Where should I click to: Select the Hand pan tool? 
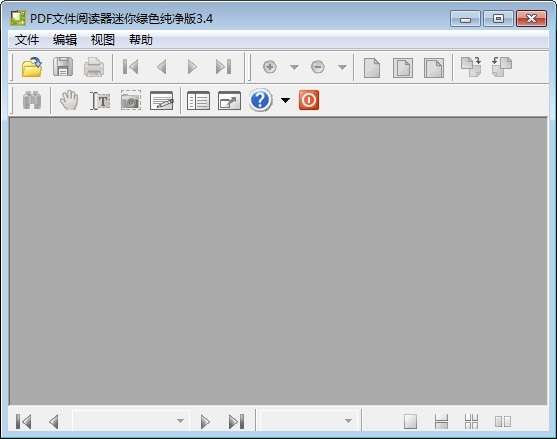[x=69, y=100]
